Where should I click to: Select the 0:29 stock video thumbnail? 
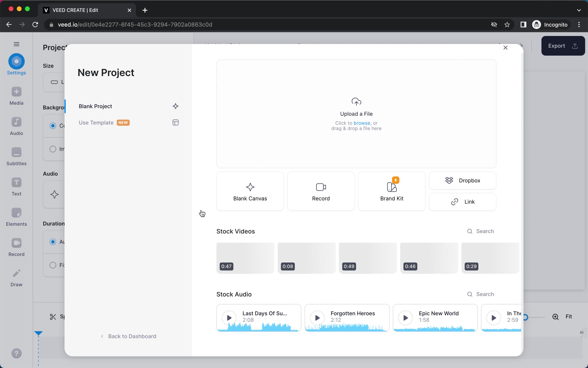[x=490, y=258]
